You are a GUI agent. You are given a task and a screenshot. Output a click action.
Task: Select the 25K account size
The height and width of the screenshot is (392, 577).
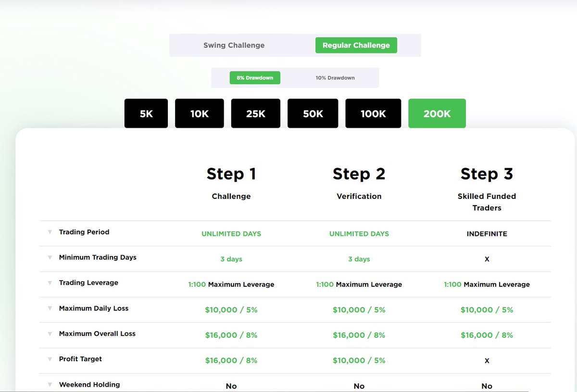coord(256,113)
